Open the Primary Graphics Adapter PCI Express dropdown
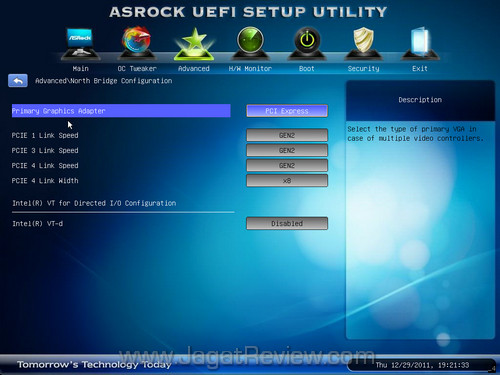 (x=287, y=111)
